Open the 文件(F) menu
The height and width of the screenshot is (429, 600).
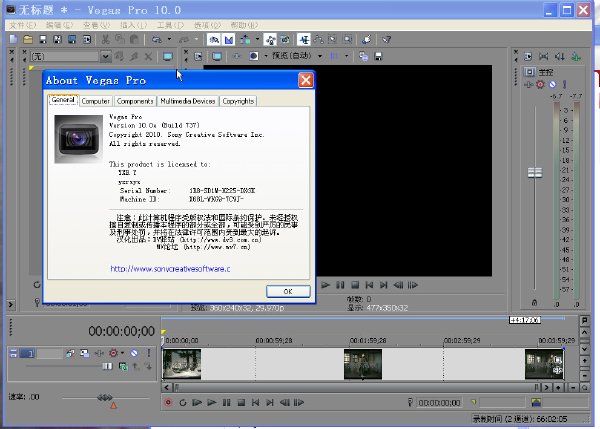pos(23,25)
